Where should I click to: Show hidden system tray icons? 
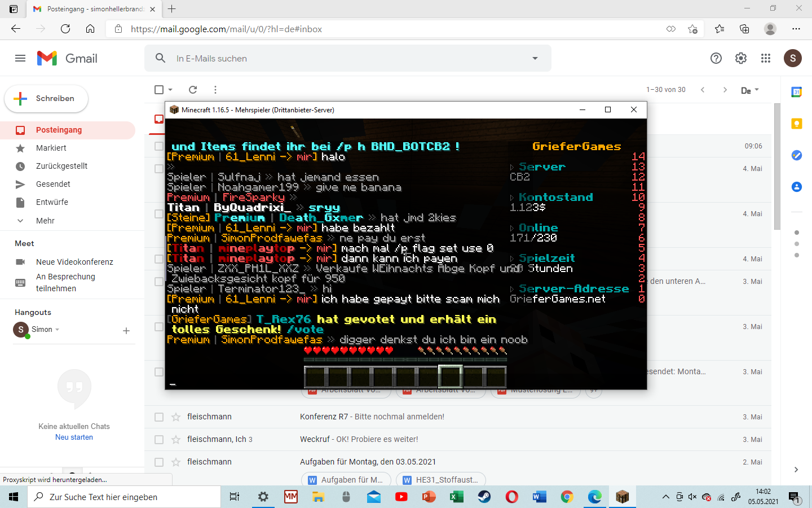(x=665, y=497)
